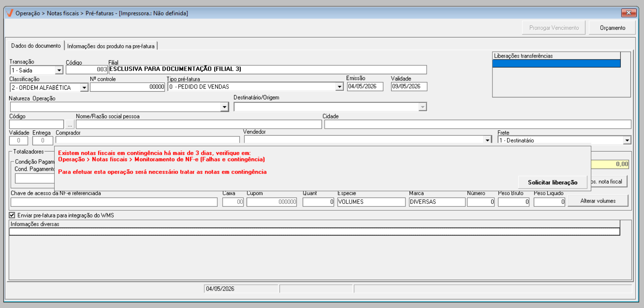Click the Orçamento button

[x=612, y=28]
